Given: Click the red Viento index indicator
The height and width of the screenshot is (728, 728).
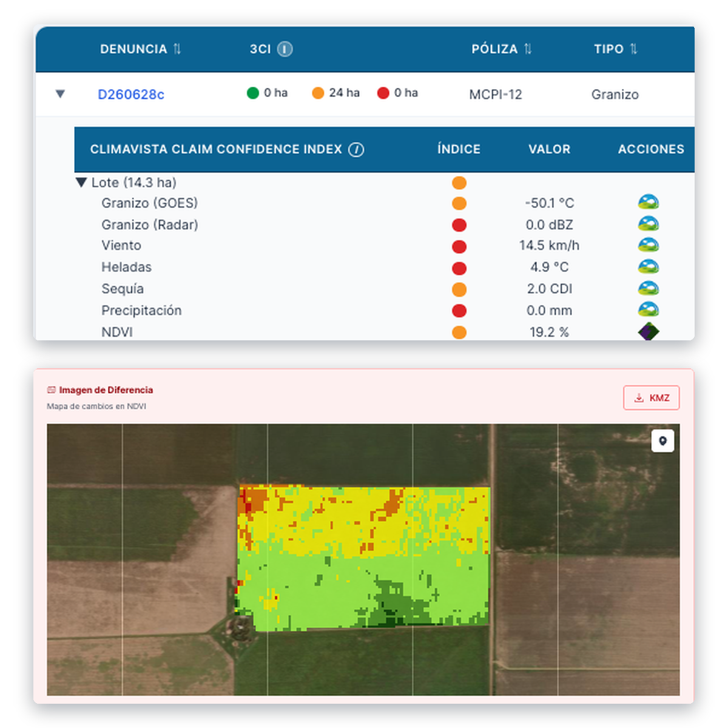Looking at the screenshot, I should (x=459, y=247).
